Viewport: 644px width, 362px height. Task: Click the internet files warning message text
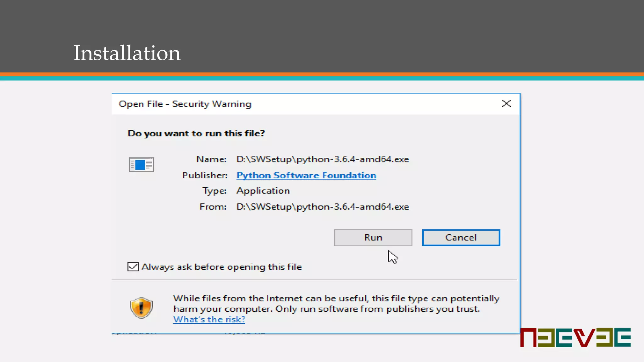click(336, 304)
